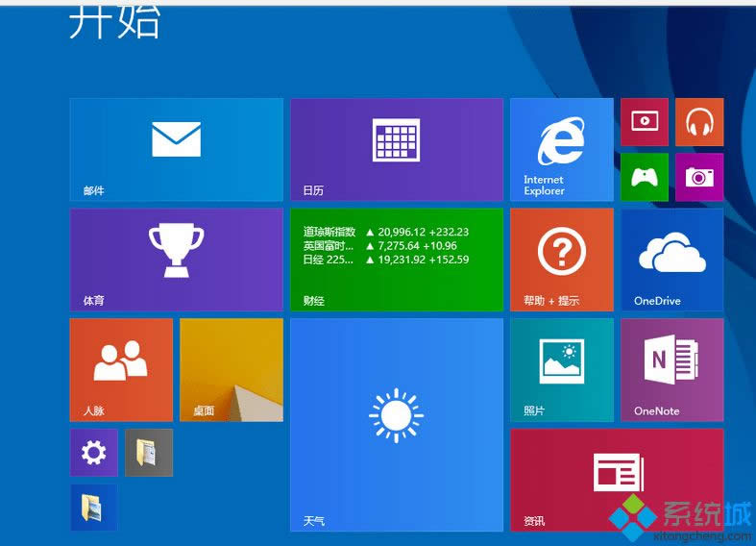Viewport: 756px width, 546px height.
Task: Open the green Games controller tile
Action: point(644,177)
